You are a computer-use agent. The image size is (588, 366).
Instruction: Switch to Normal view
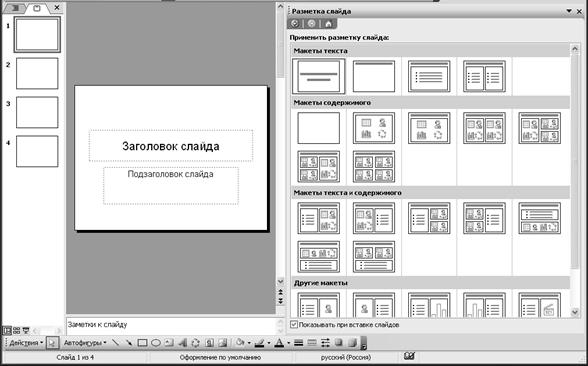[7, 330]
